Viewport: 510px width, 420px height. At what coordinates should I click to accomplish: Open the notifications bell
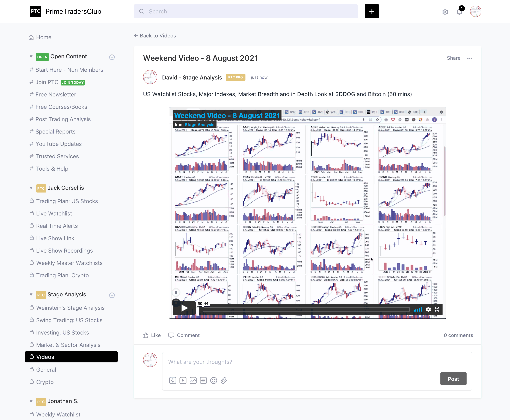459,12
